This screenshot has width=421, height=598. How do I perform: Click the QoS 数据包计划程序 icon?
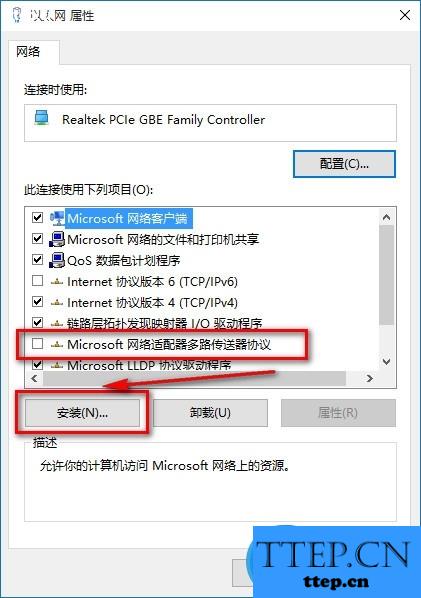(x=57, y=260)
